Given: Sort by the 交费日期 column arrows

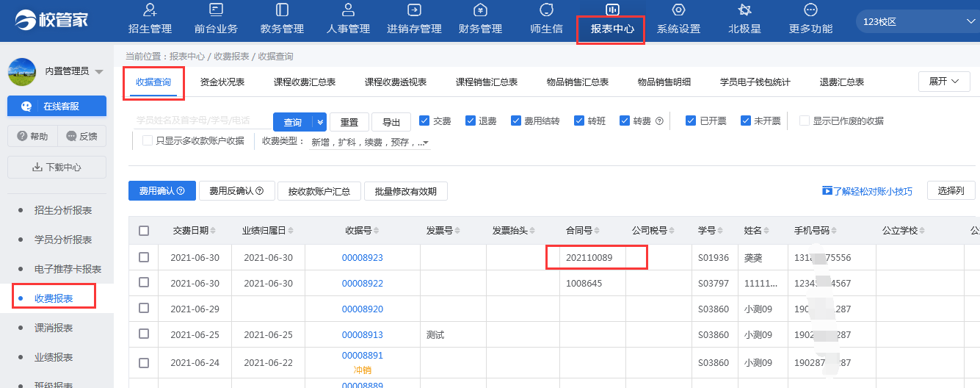Looking at the screenshot, I should 213,231.
